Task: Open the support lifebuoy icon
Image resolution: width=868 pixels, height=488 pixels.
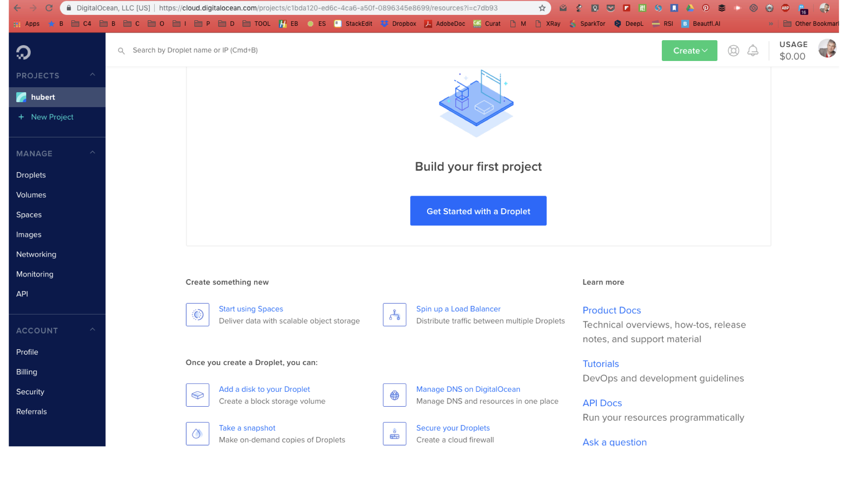Action: (x=733, y=51)
